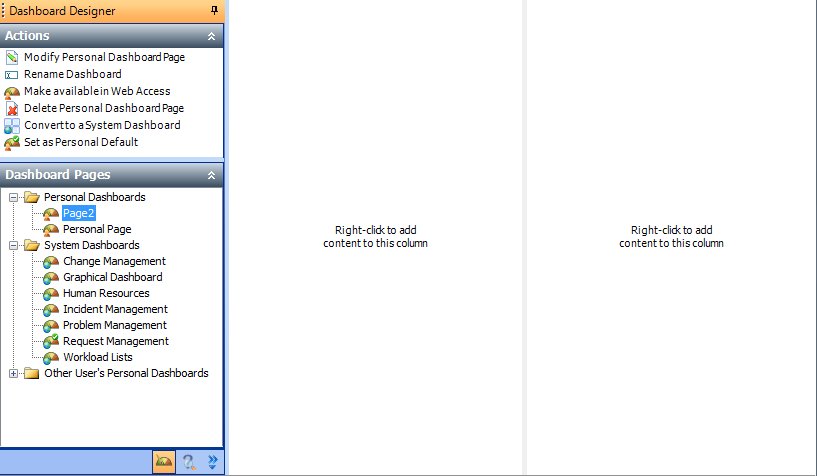
Task: Select Request Management dashboard
Action: pyautogui.click(x=116, y=341)
